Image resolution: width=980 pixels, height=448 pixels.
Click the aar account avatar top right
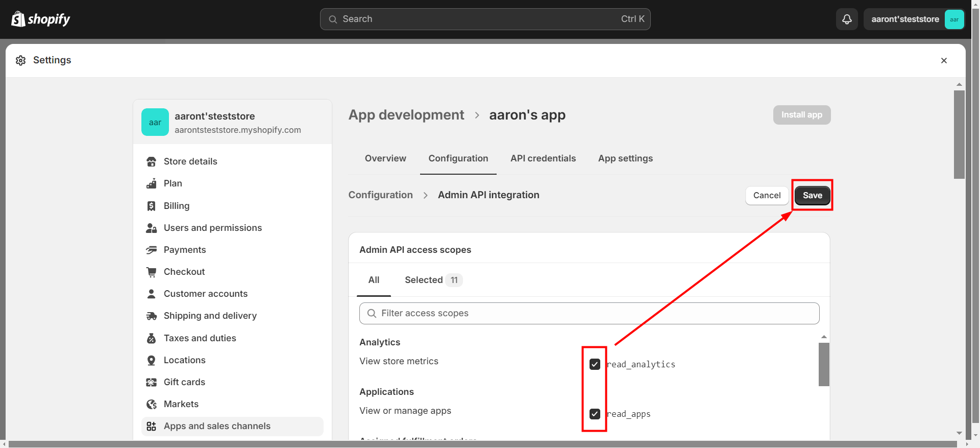click(954, 19)
